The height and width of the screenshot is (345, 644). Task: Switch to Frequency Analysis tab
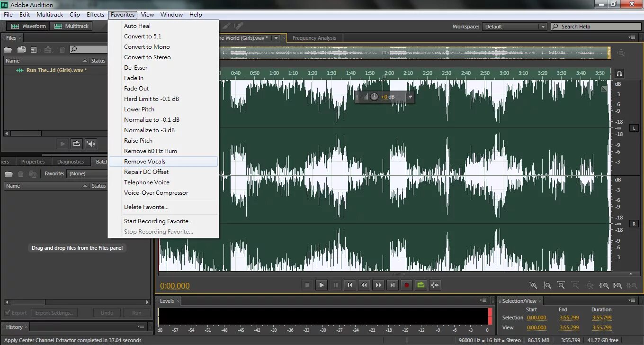pos(314,38)
